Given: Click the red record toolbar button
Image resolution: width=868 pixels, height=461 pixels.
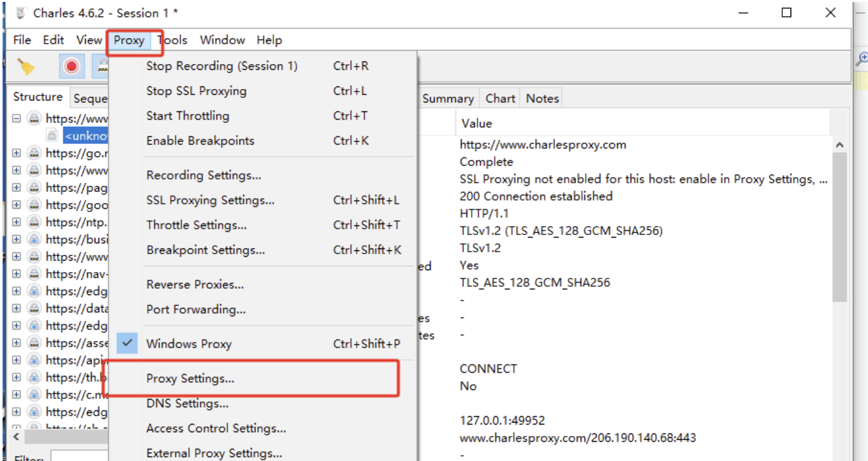Looking at the screenshot, I should click(72, 66).
